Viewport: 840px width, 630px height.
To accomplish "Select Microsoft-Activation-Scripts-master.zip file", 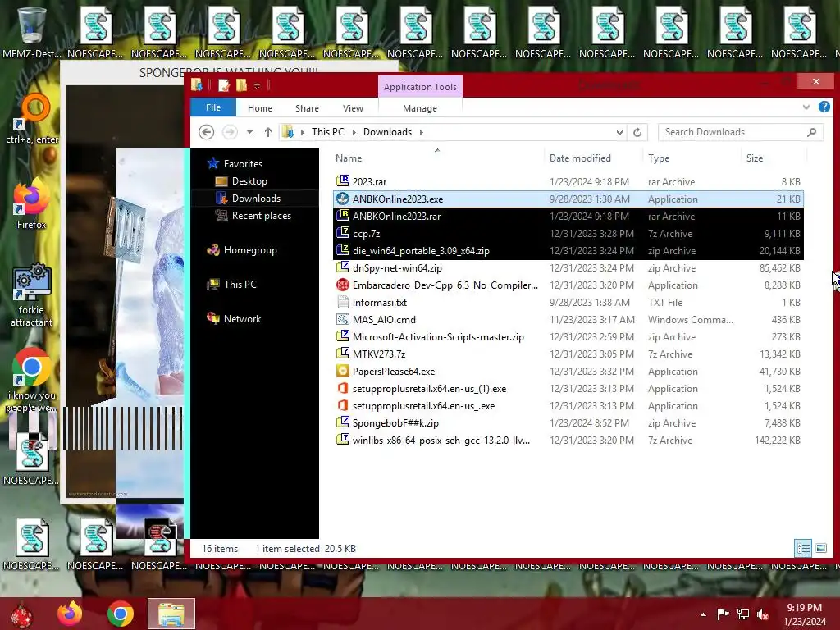I will [568, 337].
